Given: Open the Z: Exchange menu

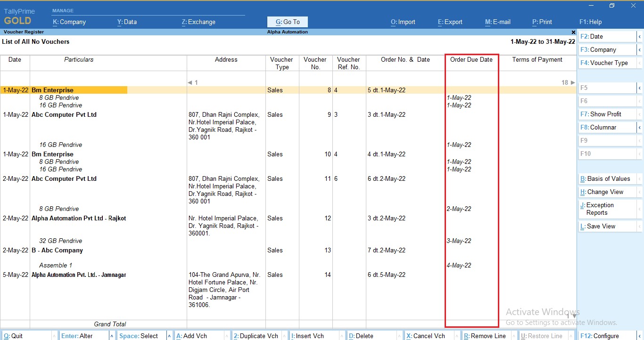Looking at the screenshot, I should point(198,22).
